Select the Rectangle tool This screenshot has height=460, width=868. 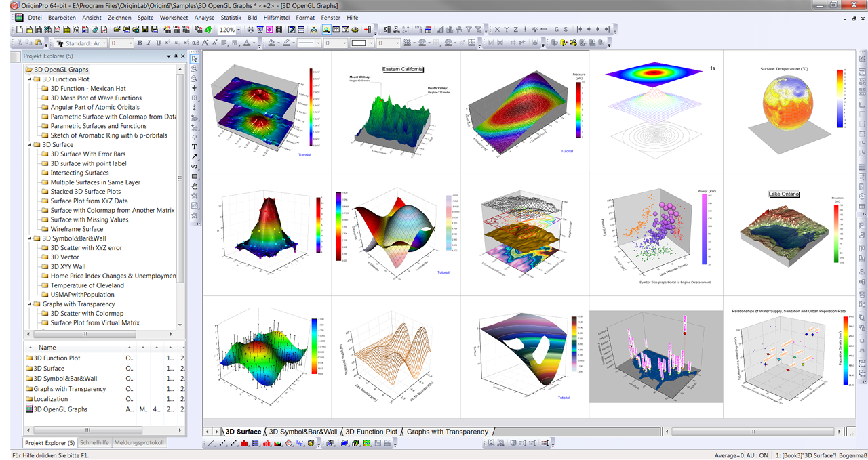tap(195, 176)
